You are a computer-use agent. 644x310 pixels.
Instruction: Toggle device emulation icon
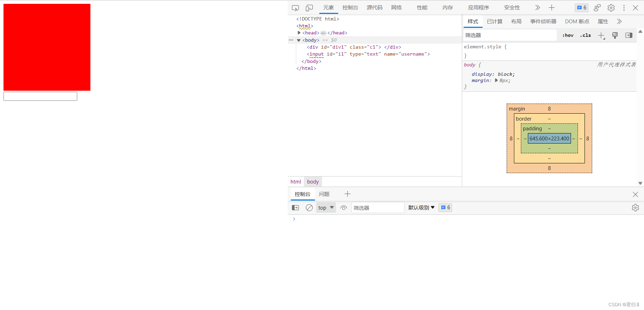tap(309, 8)
